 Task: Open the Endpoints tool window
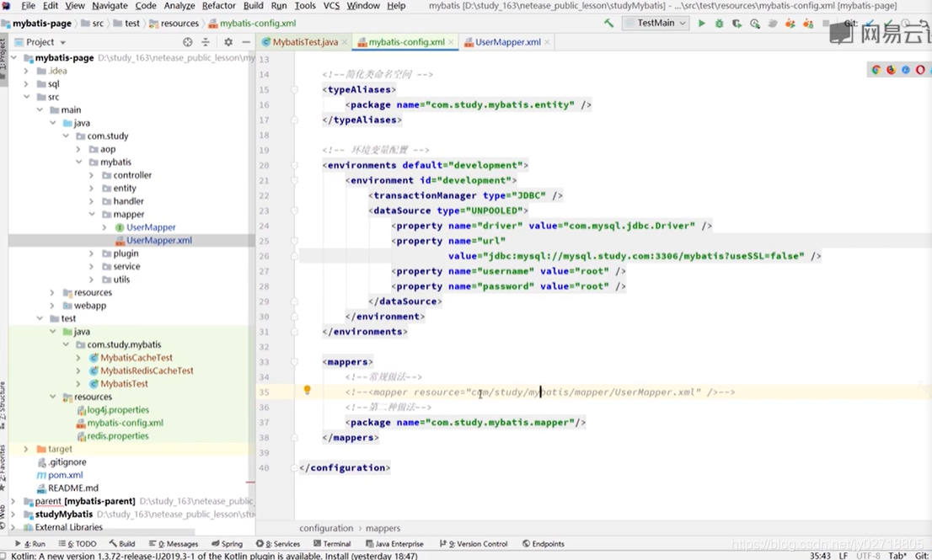point(544,543)
